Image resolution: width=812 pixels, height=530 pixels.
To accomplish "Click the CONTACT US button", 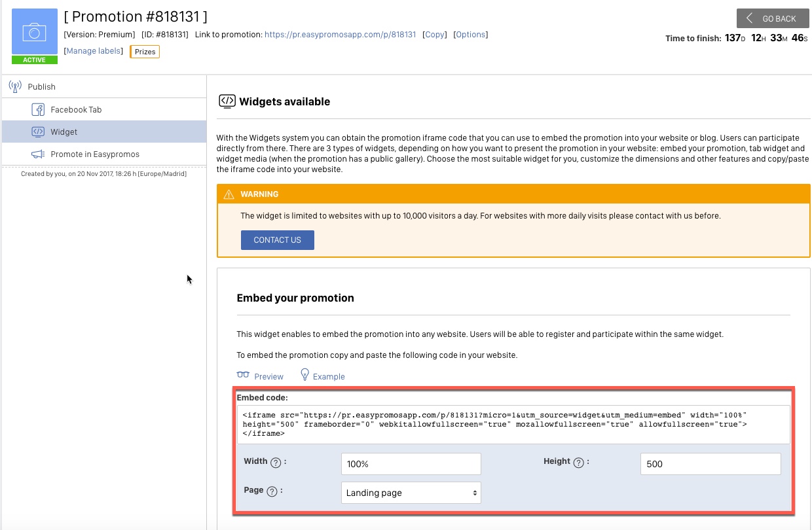I will point(277,240).
